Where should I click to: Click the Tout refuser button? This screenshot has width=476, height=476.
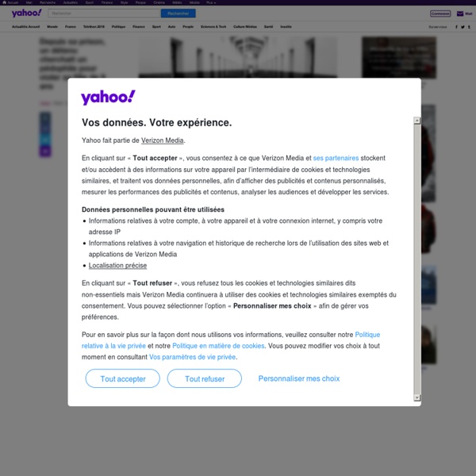tap(205, 378)
